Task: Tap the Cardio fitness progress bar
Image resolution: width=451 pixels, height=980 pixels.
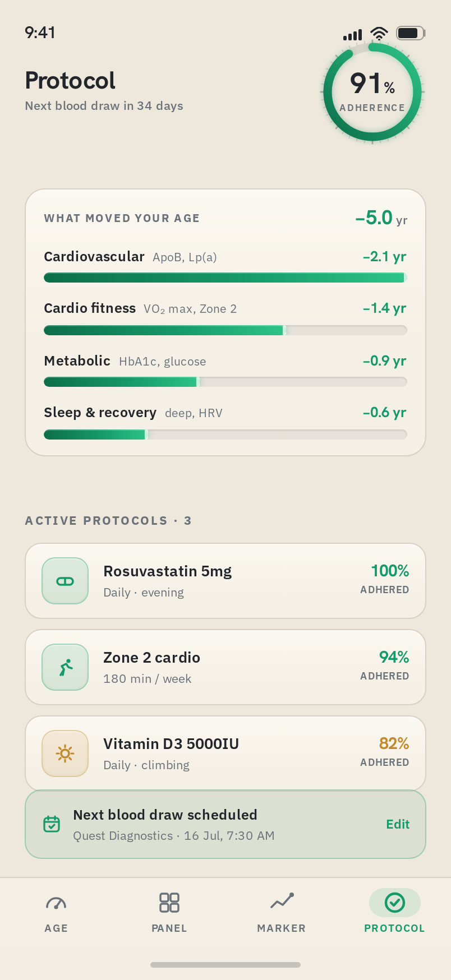Action: point(225,330)
